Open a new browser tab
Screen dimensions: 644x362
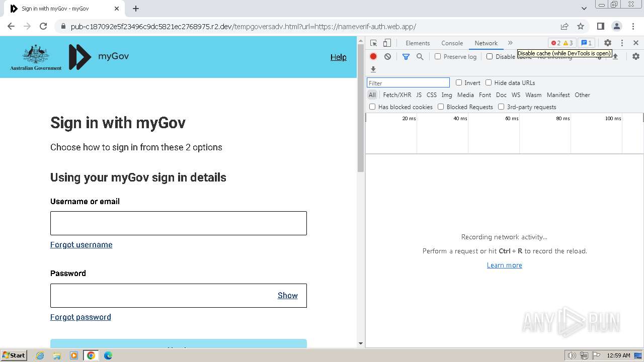[136, 9]
